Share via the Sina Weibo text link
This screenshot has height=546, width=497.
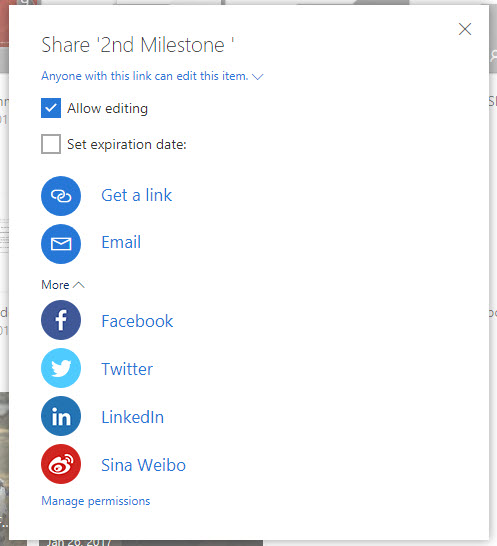[x=143, y=465]
